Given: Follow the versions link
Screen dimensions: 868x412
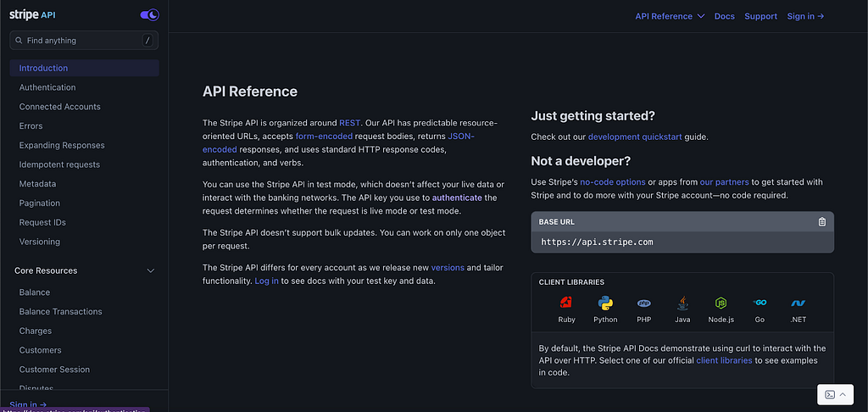Looking at the screenshot, I should pyautogui.click(x=448, y=268).
